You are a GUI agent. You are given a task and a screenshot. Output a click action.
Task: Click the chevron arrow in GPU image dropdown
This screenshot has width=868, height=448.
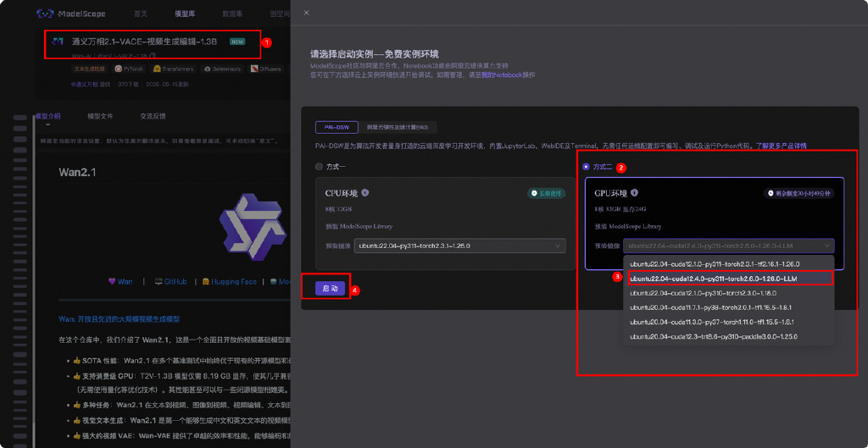(826, 246)
